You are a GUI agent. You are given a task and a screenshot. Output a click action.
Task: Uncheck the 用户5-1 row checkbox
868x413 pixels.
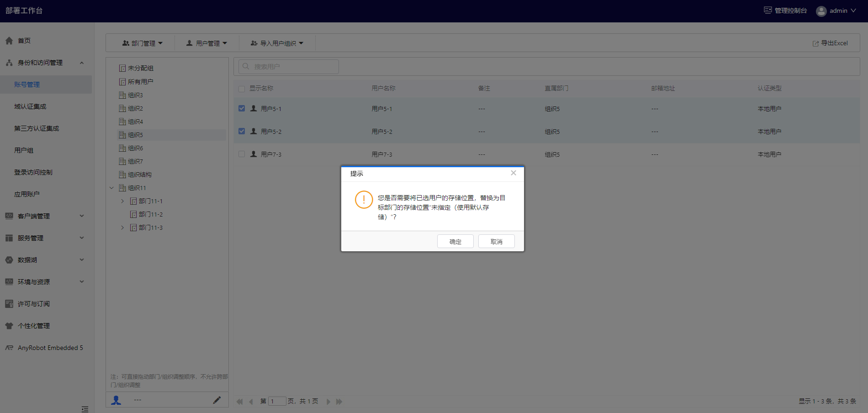242,108
